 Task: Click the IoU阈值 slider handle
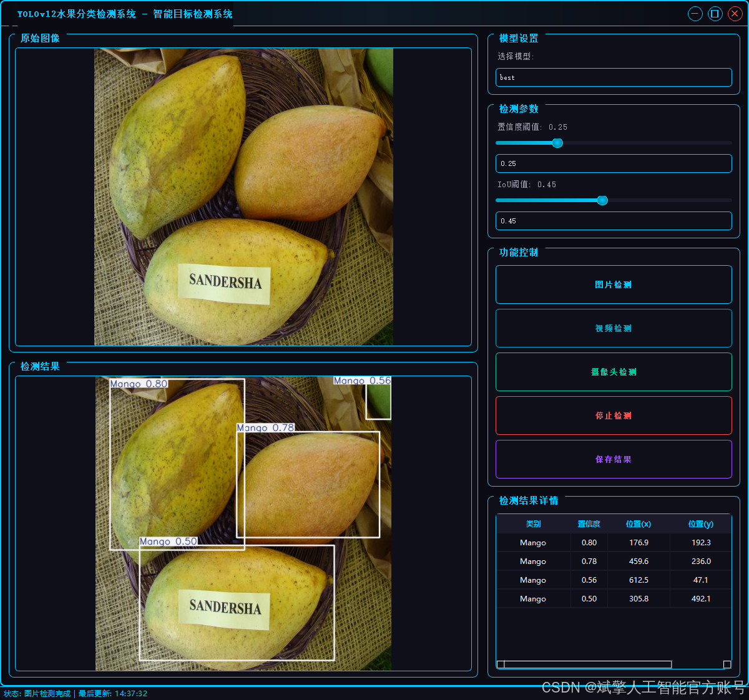(602, 200)
